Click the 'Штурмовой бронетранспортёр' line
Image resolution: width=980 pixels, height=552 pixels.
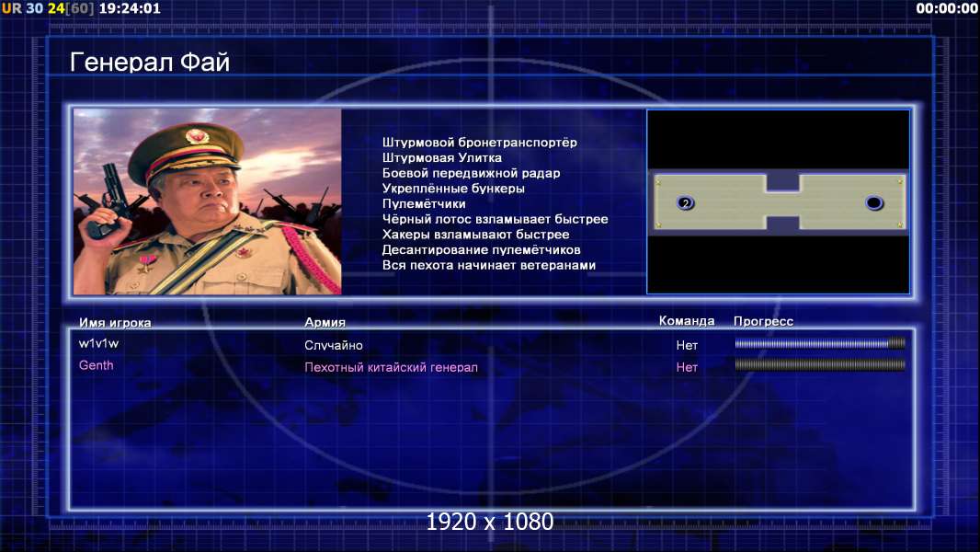[x=479, y=143]
